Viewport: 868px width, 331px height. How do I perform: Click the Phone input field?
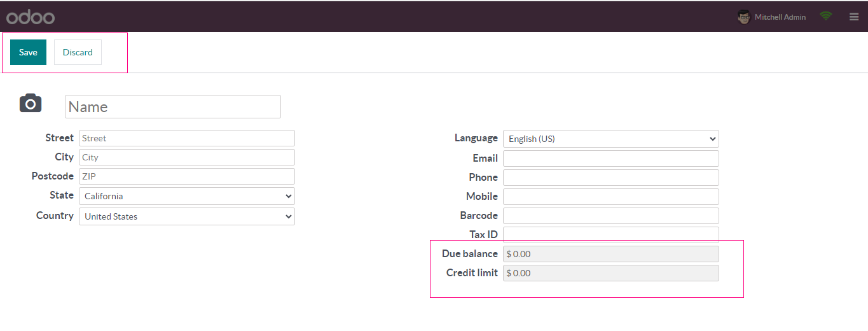(610, 178)
